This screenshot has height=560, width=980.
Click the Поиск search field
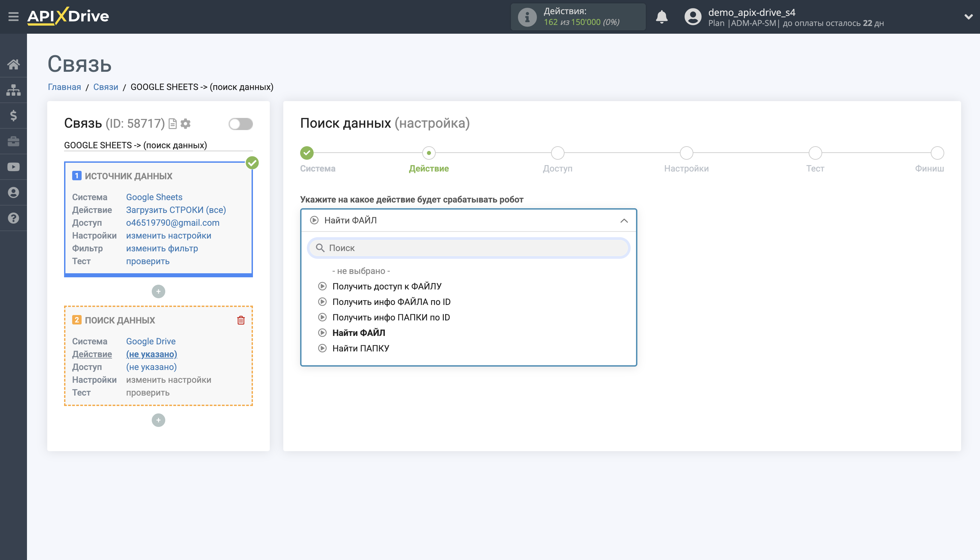click(468, 248)
